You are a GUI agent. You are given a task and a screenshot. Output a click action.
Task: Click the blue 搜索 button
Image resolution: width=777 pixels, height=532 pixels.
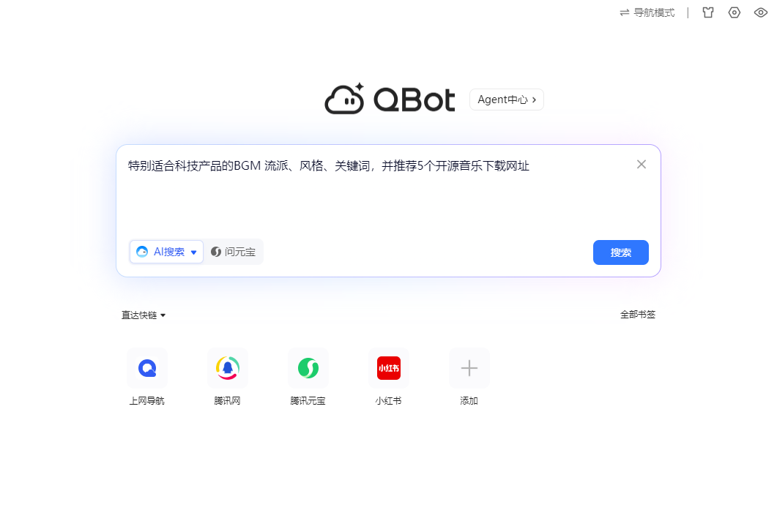coord(620,252)
